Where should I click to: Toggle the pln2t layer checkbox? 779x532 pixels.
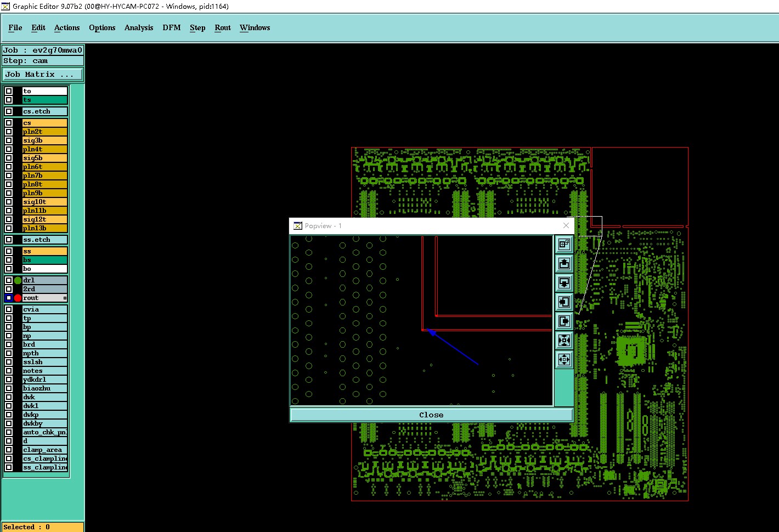[x=9, y=132]
